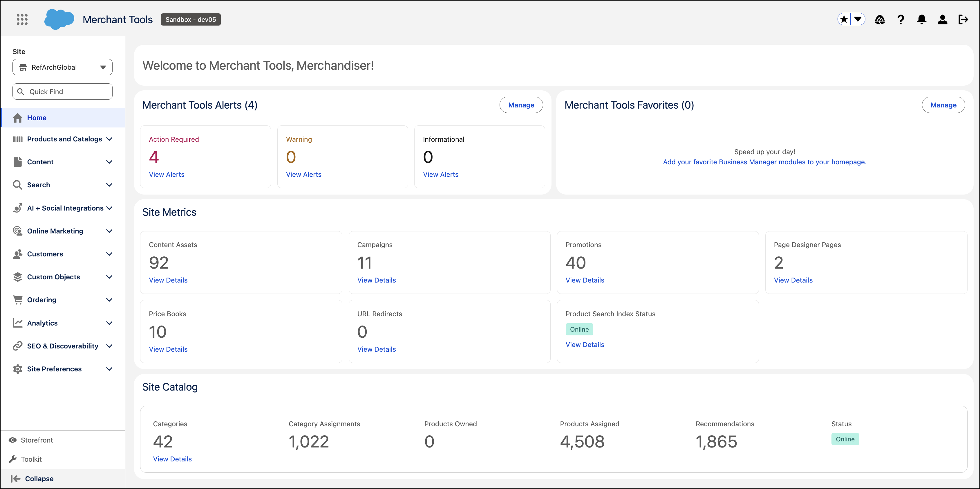Select Home in the sidebar

(x=63, y=118)
